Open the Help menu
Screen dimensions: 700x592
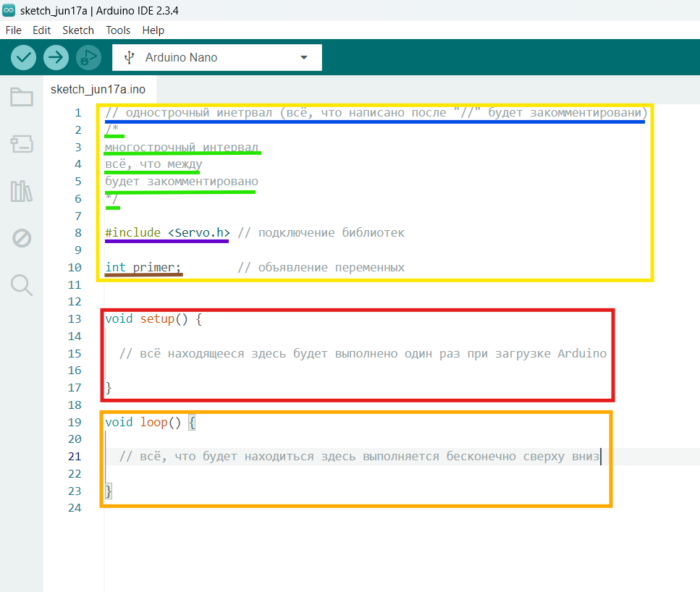pyautogui.click(x=153, y=30)
